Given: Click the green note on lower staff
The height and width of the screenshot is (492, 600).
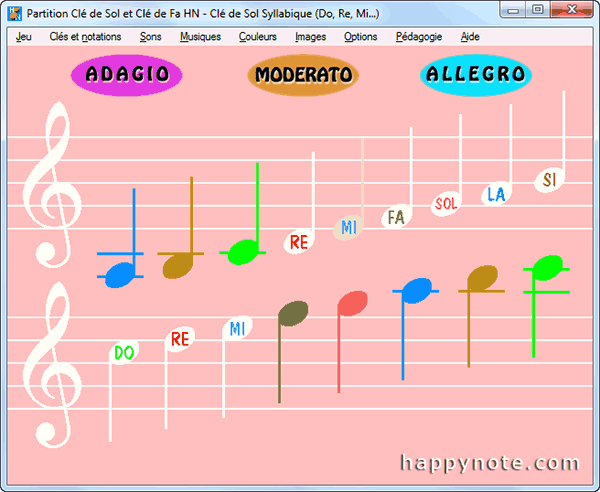Looking at the screenshot, I should click(x=548, y=267).
